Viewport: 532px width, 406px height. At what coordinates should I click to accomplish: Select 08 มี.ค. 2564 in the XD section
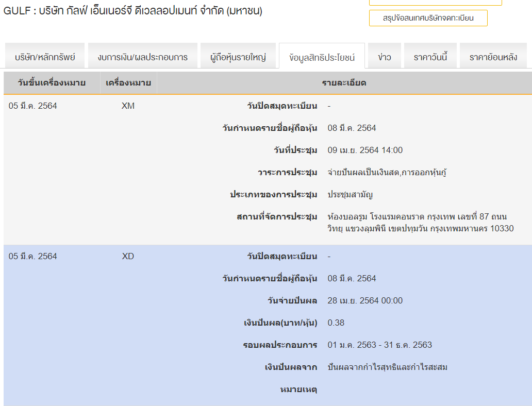tap(352, 278)
